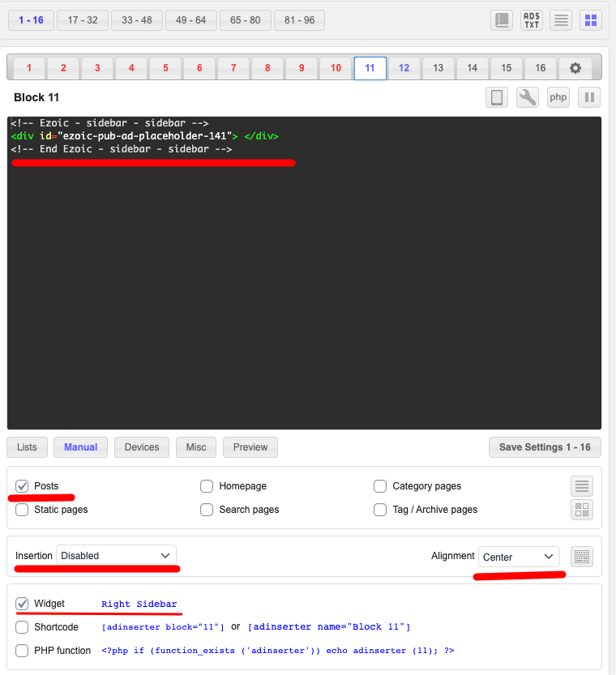Toggle php code processing button
This screenshot has height=675, width=616.
(558, 97)
